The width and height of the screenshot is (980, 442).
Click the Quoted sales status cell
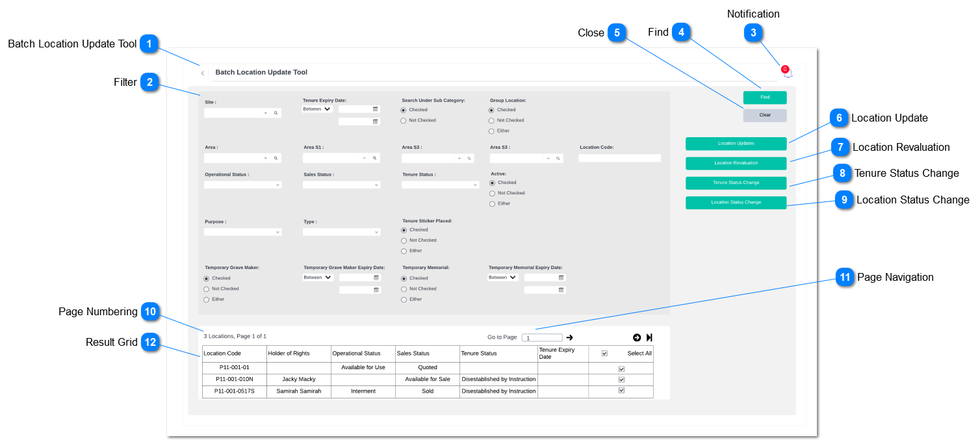point(428,368)
